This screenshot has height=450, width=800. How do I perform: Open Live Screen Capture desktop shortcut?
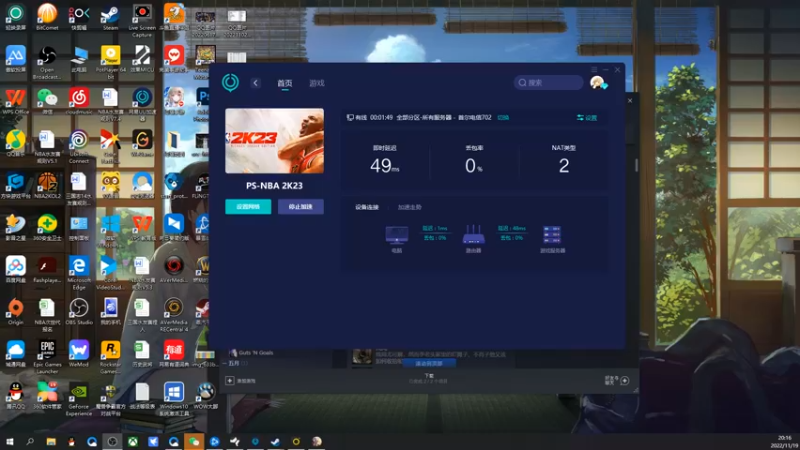142,20
